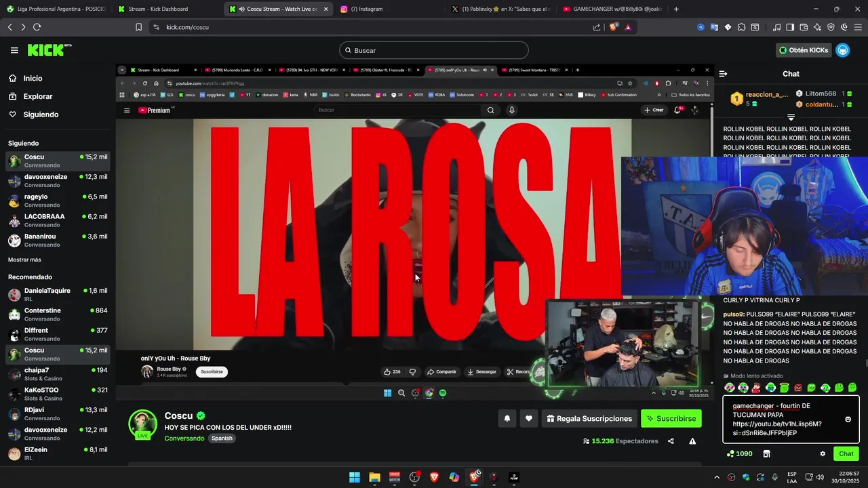This screenshot has height=488, width=868.
Task: Toggle notifications bell for Coscu
Action: point(507,419)
